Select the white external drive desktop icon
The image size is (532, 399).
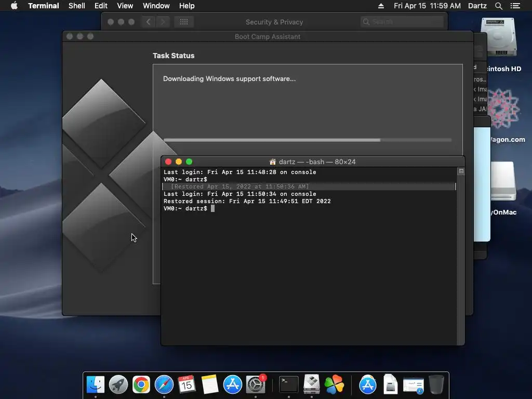click(x=503, y=181)
